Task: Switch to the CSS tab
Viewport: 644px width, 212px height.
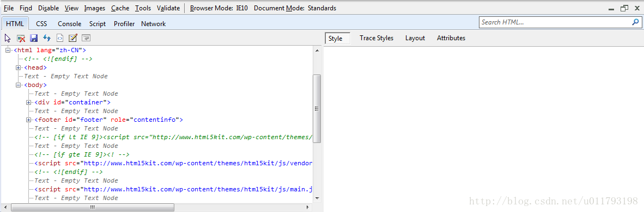Action: coord(41,24)
